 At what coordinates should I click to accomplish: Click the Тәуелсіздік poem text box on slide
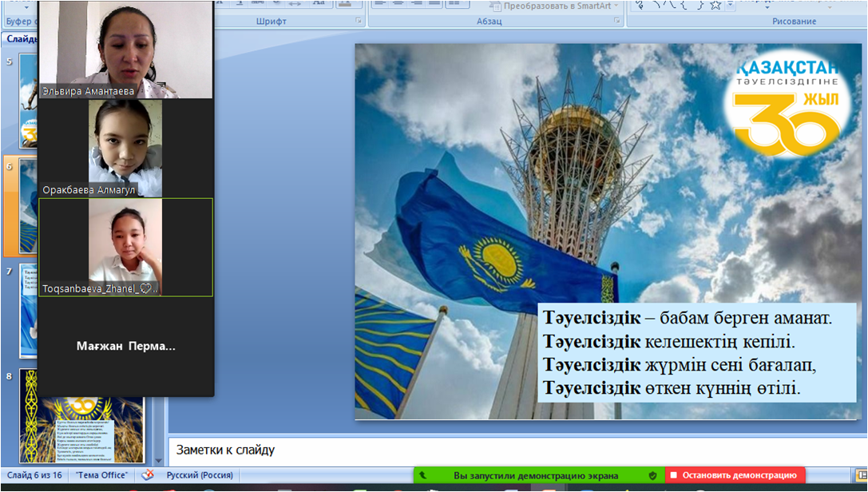coord(696,353)
